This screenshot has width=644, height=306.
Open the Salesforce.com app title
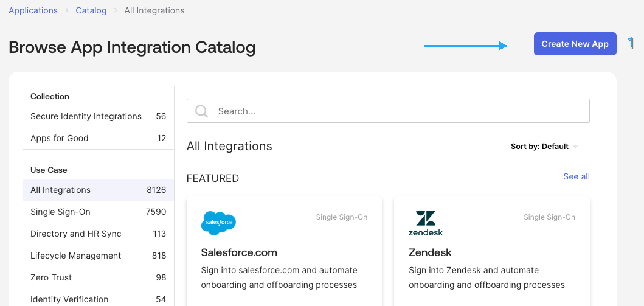(239, 252)
